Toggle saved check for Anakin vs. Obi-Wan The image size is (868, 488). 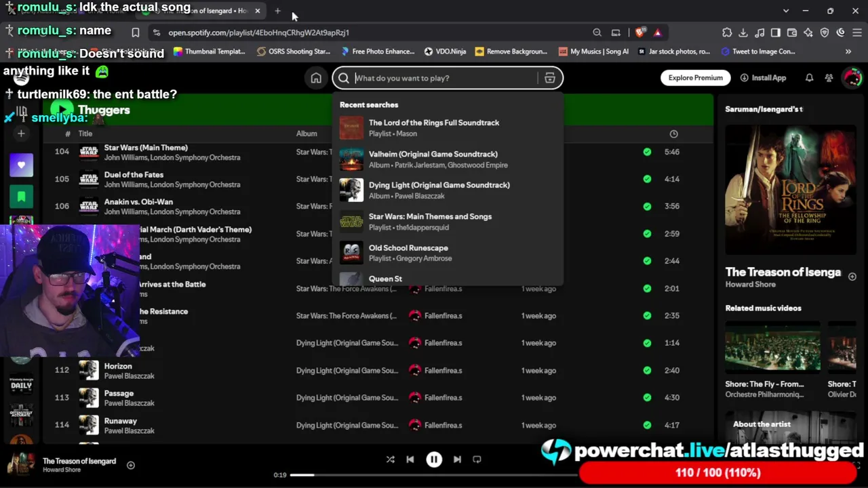[647, 206]
